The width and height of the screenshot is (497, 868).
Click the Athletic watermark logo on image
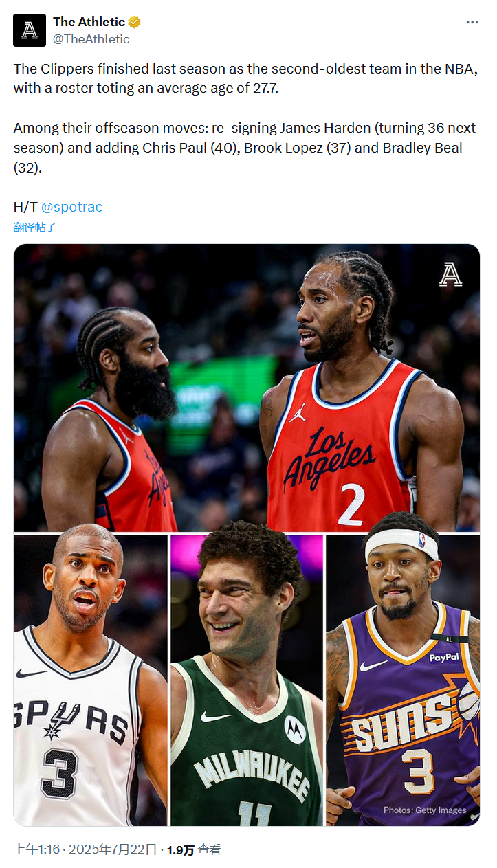[x=451, y=274]
